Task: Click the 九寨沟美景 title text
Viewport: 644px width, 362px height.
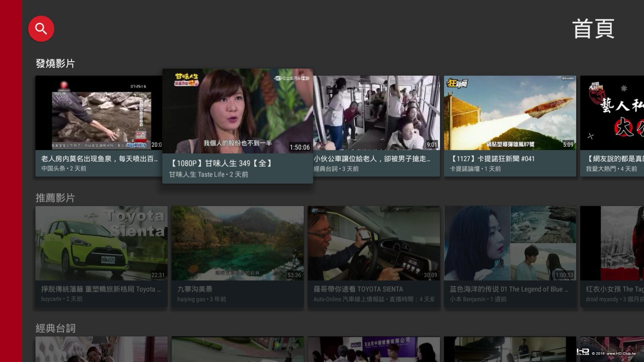Action: 195,289
